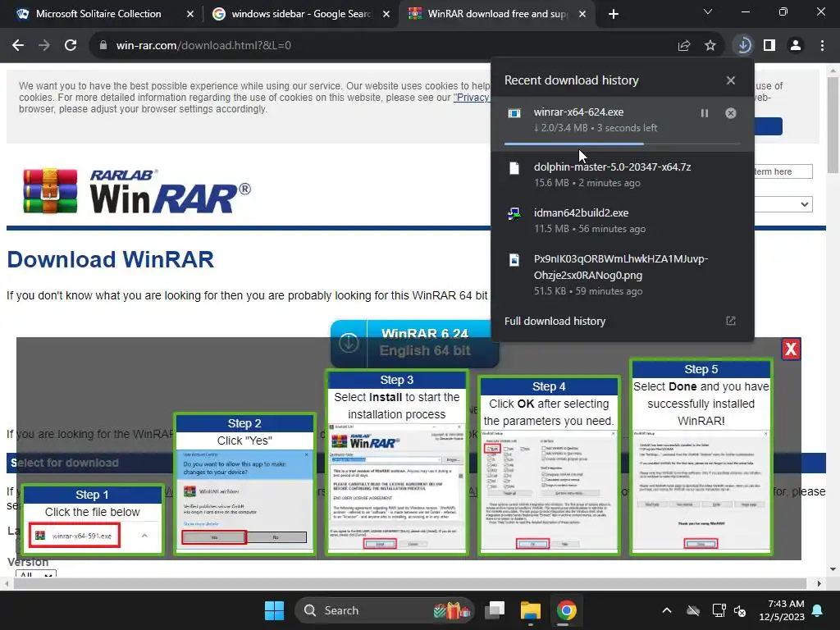Click the horizontal scrollbar at page bottom
The height and width of the screenshot is (630, 840).
point(410,583)
